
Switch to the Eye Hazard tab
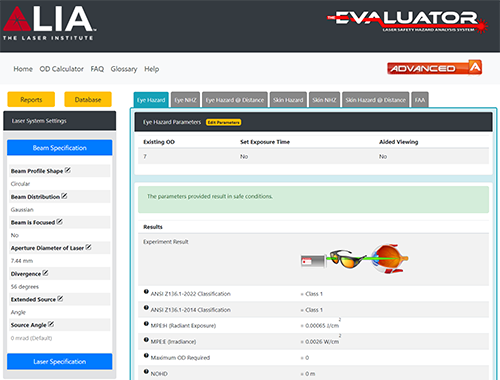151,100
